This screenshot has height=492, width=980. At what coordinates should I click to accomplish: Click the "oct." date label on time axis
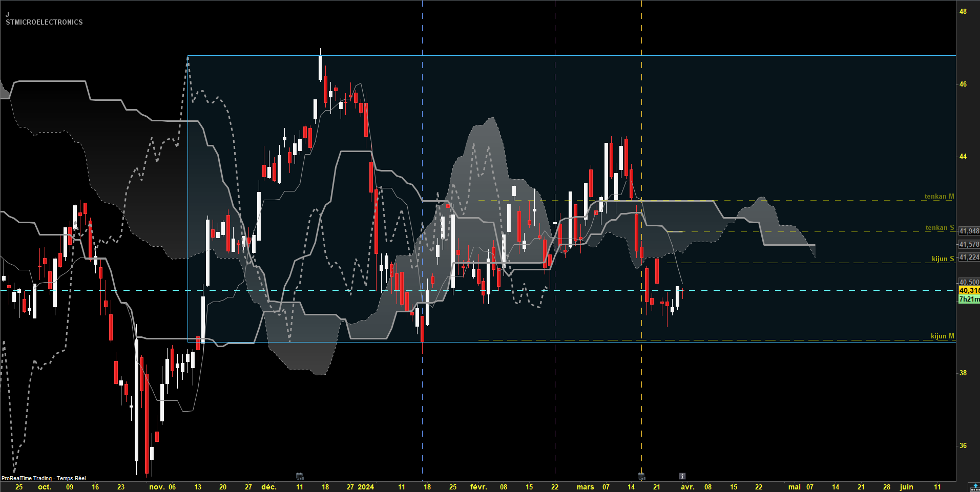click(45, 487)
